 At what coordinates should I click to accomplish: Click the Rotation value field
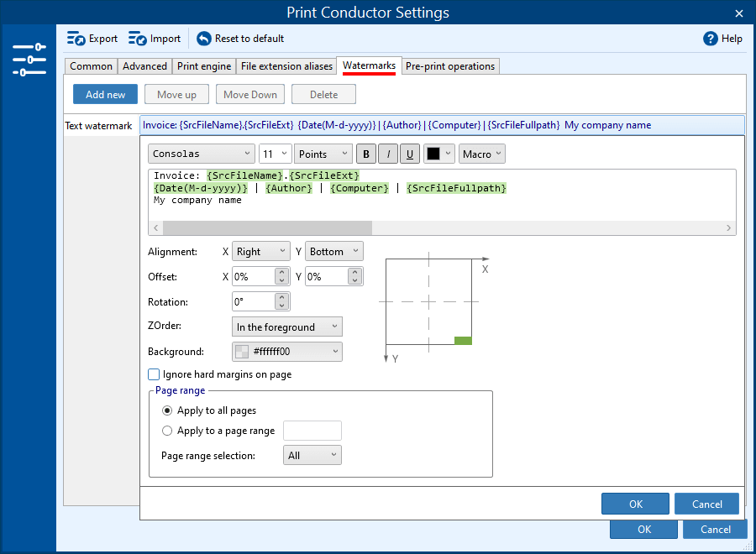pyautogui.click(x=254, y=301)
